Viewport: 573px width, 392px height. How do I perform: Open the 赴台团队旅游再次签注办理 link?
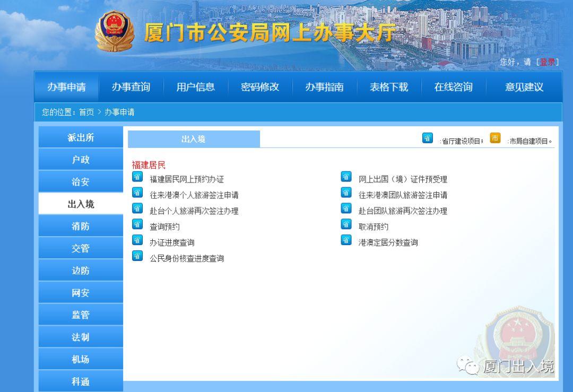pyautogui.click(x=403, y=211)
